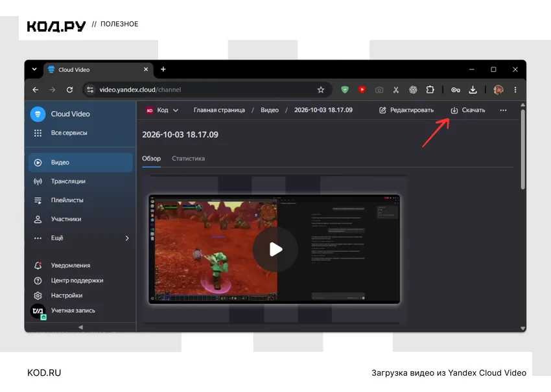Go back with the browser back arrow
This screenshot has width=551, height=392.
tap(36, 90)
